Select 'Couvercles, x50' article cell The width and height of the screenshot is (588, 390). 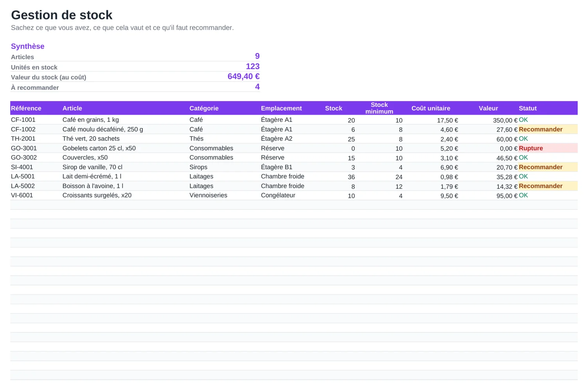(x=85, y=157)
